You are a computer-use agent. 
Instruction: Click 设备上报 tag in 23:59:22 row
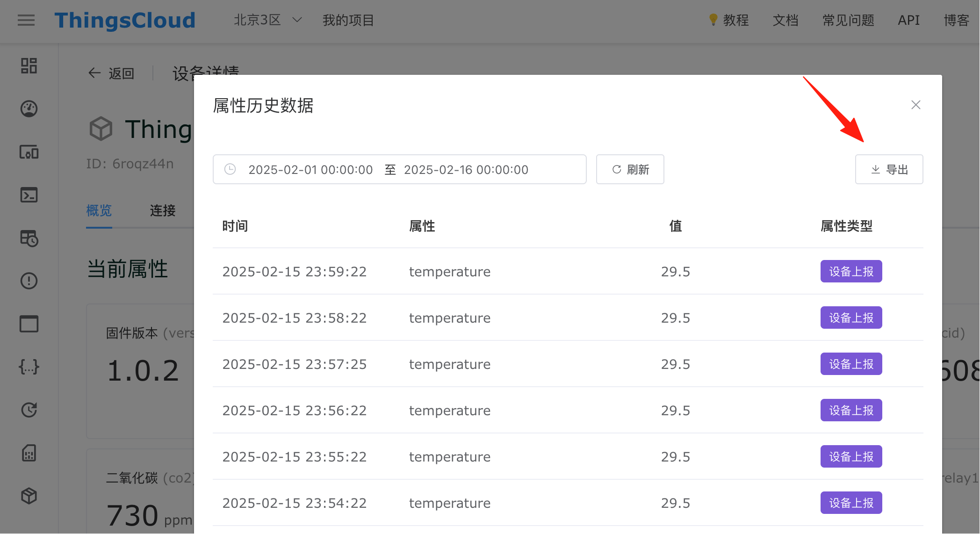(851, 271)
